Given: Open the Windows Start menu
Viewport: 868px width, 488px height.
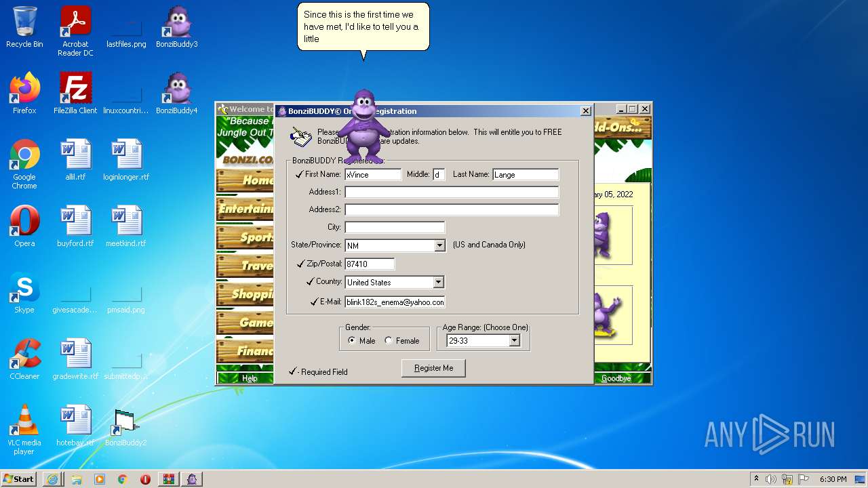Looking at the screenshot, I should tap(19, 479).
